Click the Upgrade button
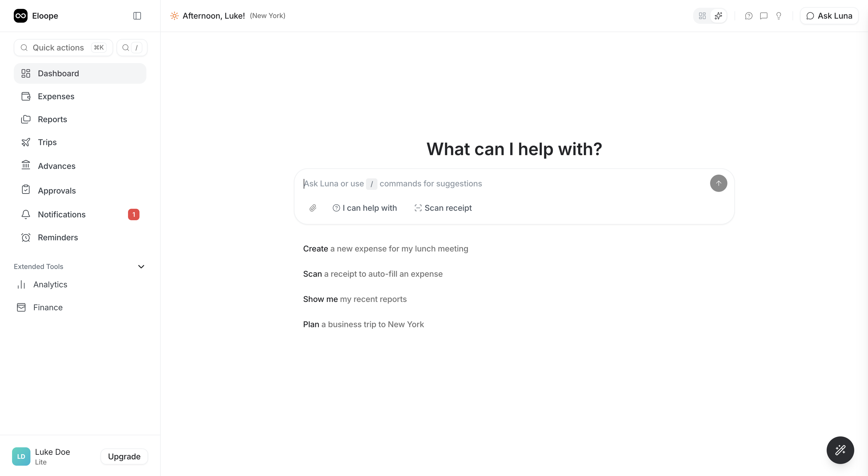868x476 pixels. (124, 457)
